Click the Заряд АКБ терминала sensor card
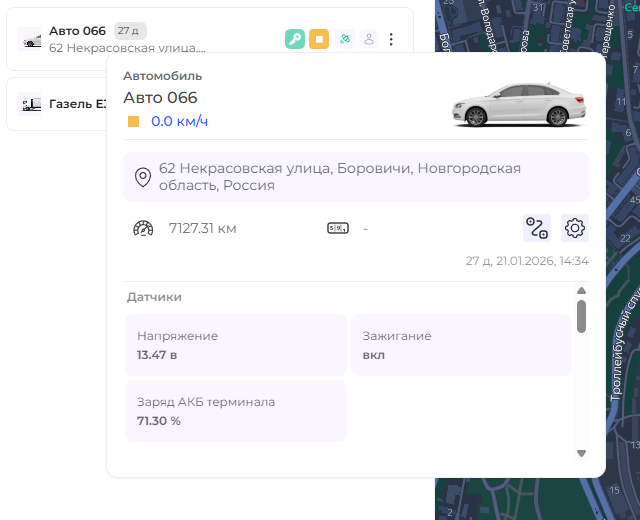This screenshot has width=640, height=520. click(x=235, y=411)
